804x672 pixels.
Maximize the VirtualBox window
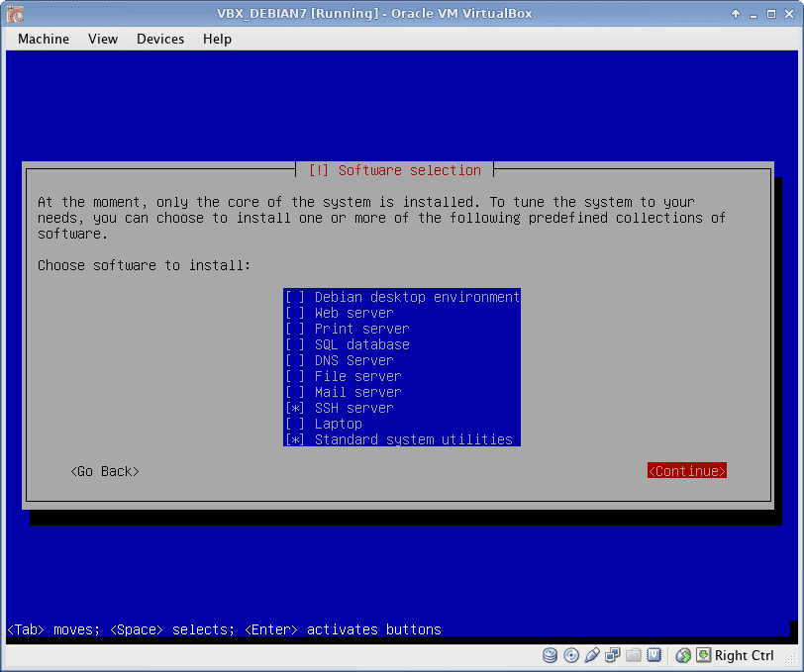tap(771, 14)
